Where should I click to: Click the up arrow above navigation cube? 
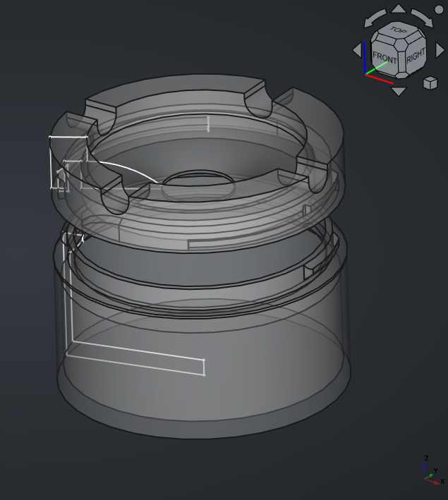click(399, 8)
